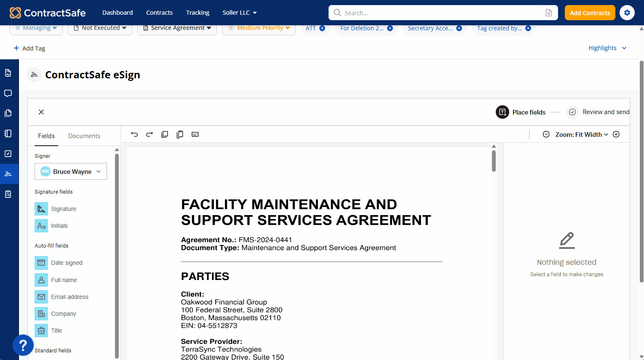Open the Service Agreement type dropdown
This screenshot has width=644, height=360.
click(x=177, y=28)
